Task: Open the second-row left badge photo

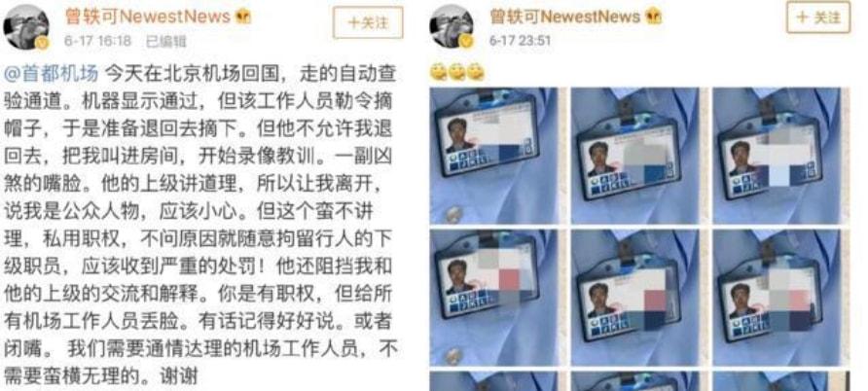Action: point(494,298)
